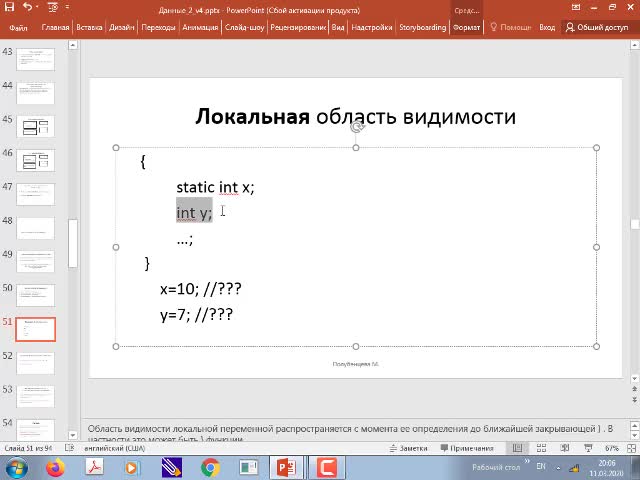
Task: Select slide 48 thumbnail
Action: point(36,228)
